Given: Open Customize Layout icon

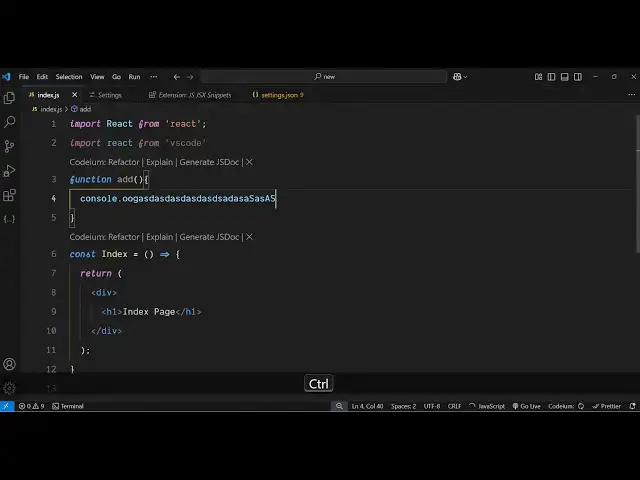Looking at the screenshot, I should tap(538, 77).
